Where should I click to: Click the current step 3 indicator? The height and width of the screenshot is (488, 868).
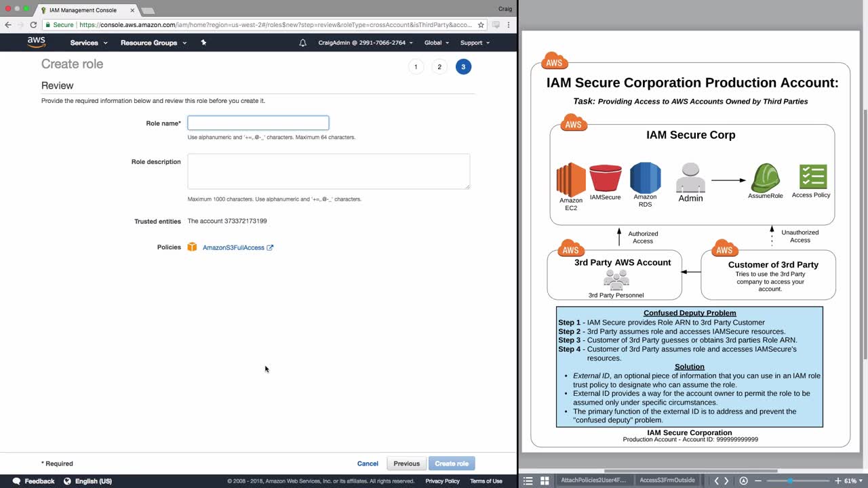(x=463, y=66)
